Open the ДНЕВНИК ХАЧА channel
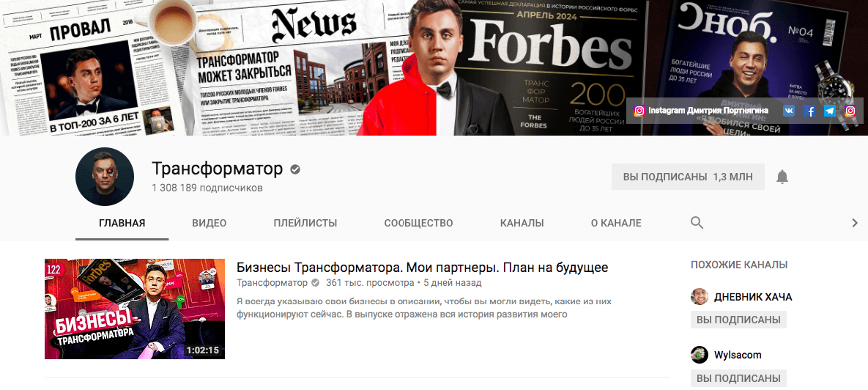 click(x=753, y=297)
